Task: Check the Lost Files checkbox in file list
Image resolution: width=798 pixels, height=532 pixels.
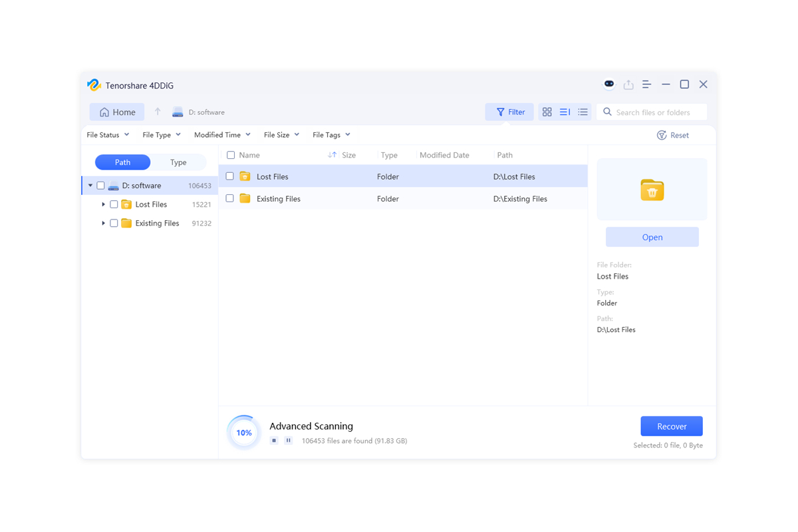Action: [x=229, y=176]
